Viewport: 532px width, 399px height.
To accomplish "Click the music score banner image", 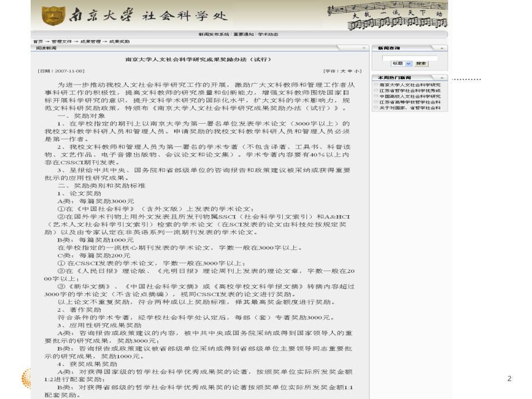I will coord(387,15).
